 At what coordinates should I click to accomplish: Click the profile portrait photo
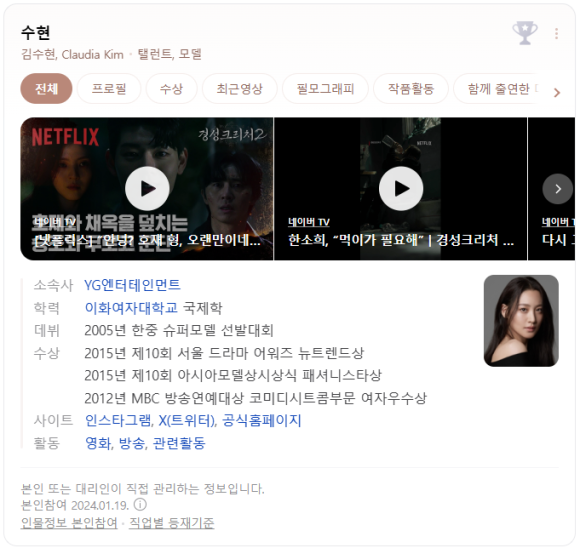(521, 321)
